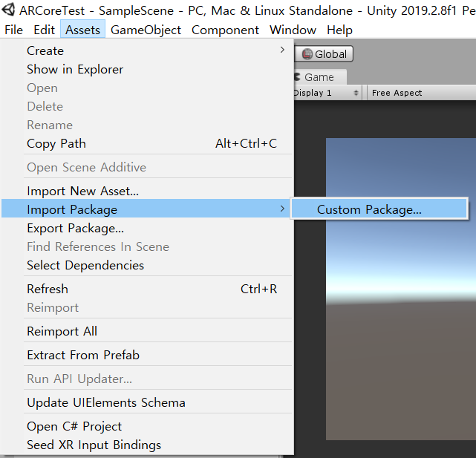Choose Extract From Prefab
This screenshot has width=476, height=458.
pos(147,355)
